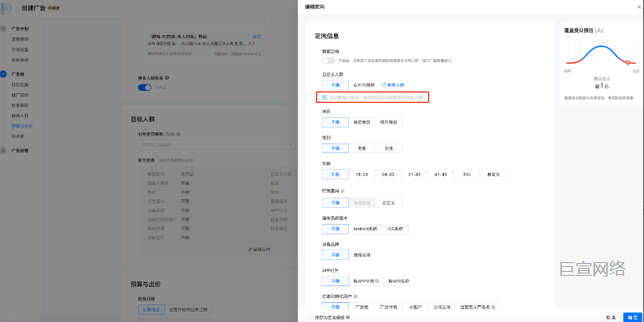The image size is (644, 322).
Task: Select 不限 under 操作系统版本
Action: (x=336, y=230)
